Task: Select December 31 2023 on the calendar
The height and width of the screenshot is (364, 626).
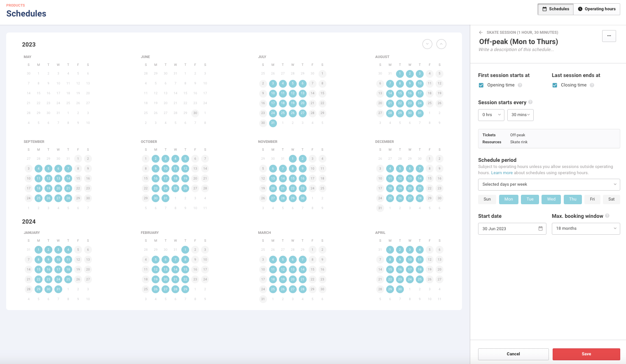Action: (380, 208)
